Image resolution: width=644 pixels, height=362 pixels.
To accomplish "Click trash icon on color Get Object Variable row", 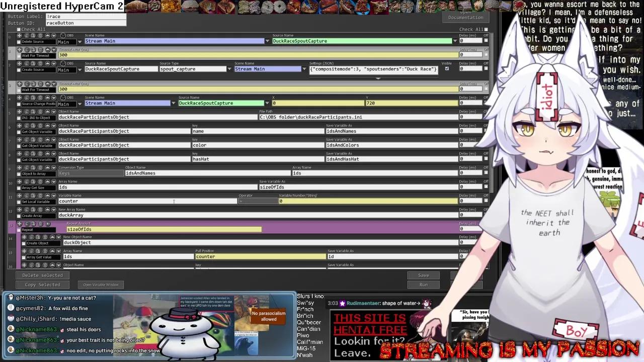I will tap(40, 140).
